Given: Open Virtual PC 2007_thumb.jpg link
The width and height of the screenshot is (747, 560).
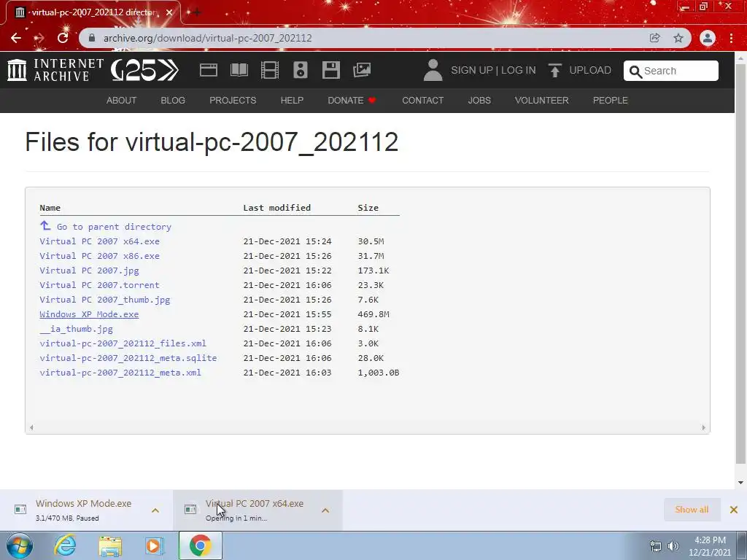Looking at the screenshot, I should coord(105,300).
